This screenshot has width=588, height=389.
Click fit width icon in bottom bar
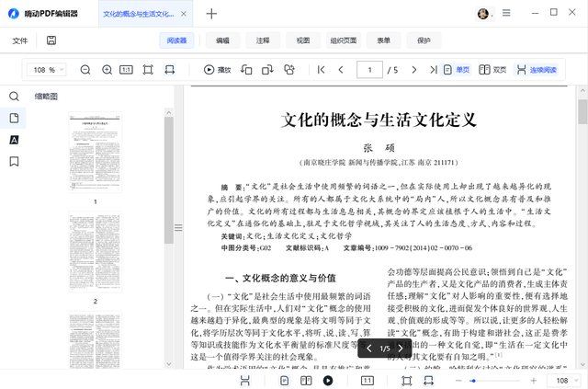428,381
